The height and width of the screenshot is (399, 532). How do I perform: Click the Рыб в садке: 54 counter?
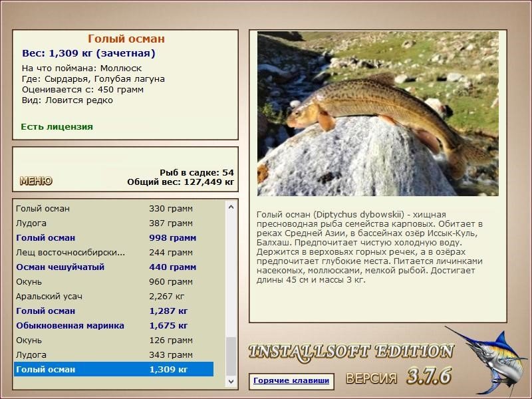(197, 173)
